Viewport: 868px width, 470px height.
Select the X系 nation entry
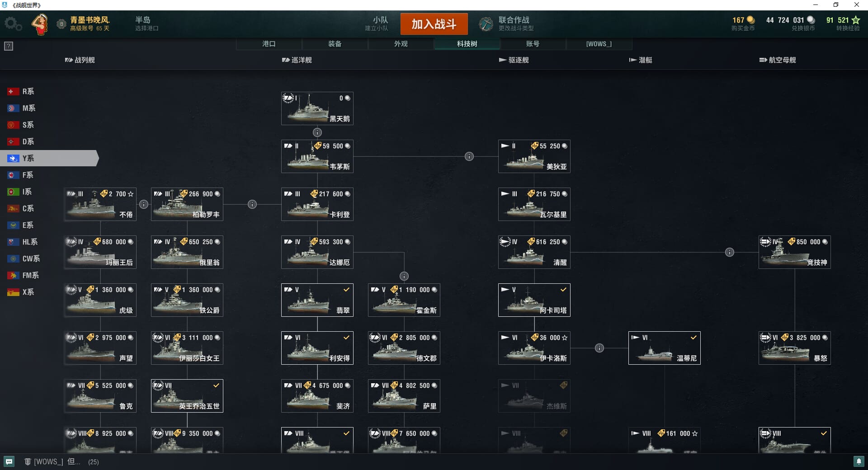click(21, 292)
